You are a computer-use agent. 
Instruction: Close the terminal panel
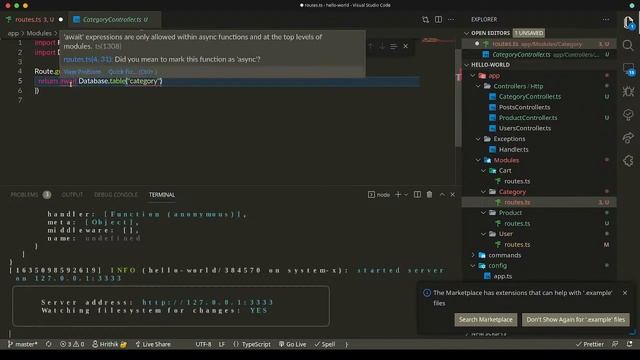click(x=453, y=195)
